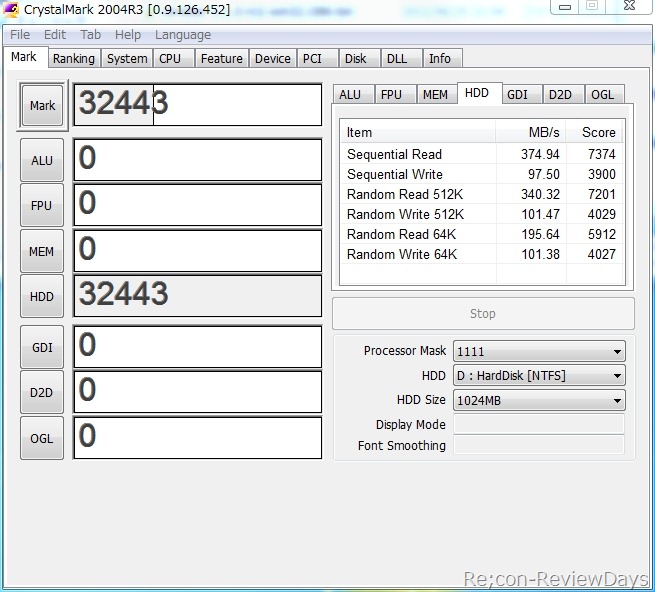The image size is (655, 592).
Task: Click the OGL benchmark button
Action: click(x=42, y=438)
